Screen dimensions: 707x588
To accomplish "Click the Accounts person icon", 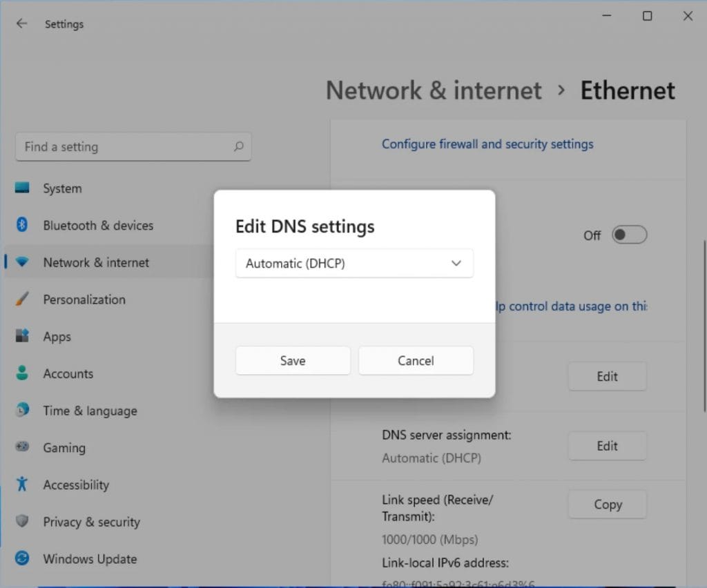I will [x=22, y=373].
